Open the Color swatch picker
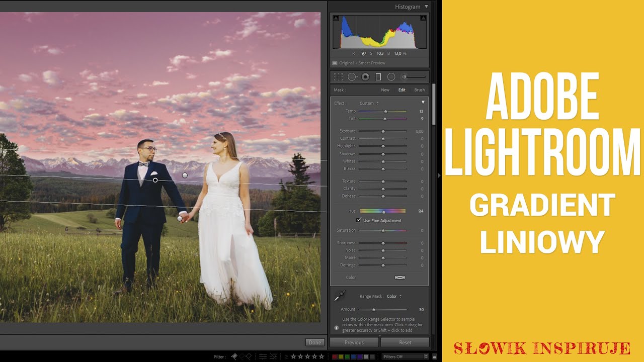The height and width of the screenshot is (362, 644). (x=400, y=278)
